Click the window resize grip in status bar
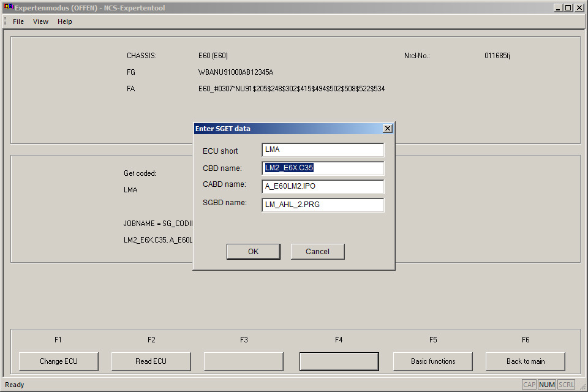This screenshot has height=392, width=588. point(582,386)
